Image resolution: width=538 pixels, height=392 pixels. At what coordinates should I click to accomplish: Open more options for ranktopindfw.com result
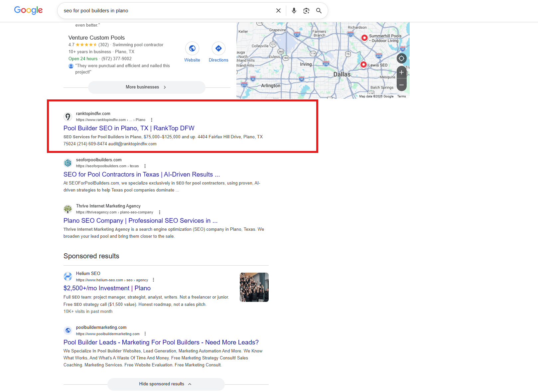[x=152, y=120]
